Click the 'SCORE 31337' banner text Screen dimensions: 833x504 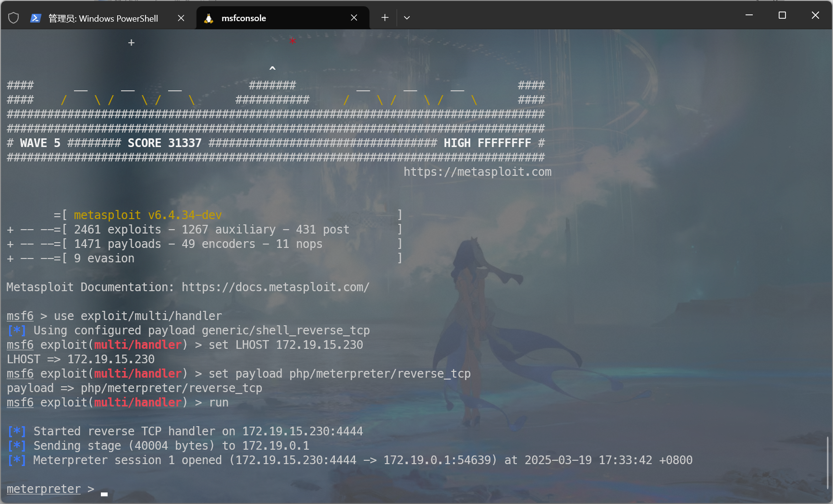(165, 143)
